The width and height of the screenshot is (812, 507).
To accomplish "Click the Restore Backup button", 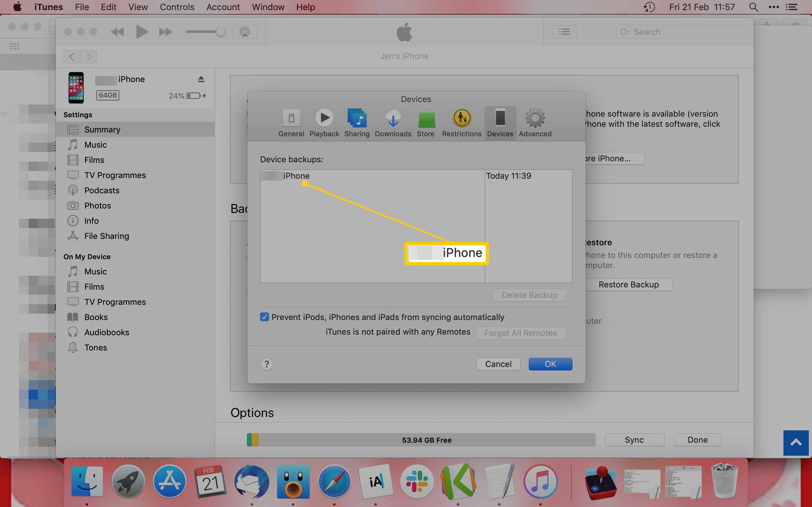I will pos(628,285).
